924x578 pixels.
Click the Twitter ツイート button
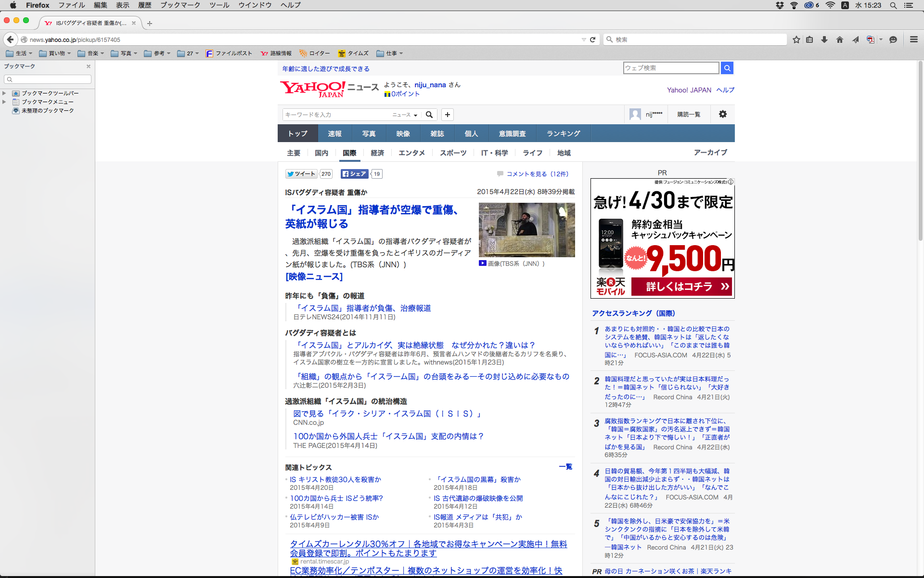[x=301, y=174]
